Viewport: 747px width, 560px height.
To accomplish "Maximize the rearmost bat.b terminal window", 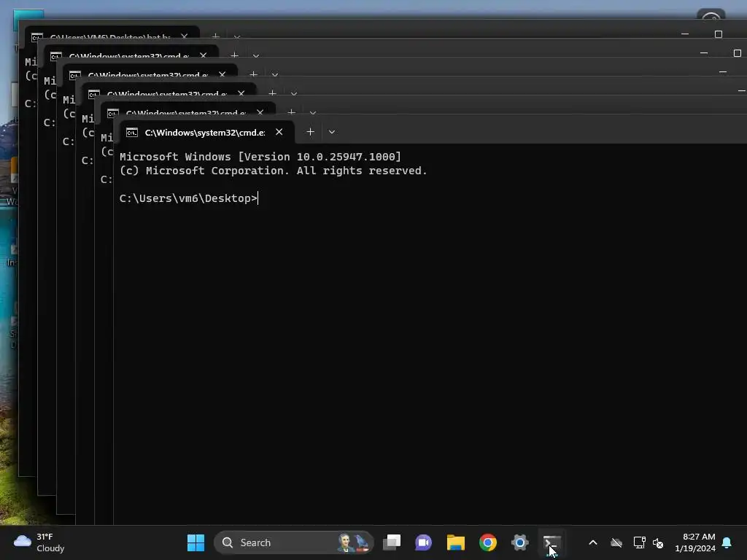I will point(719,34).
